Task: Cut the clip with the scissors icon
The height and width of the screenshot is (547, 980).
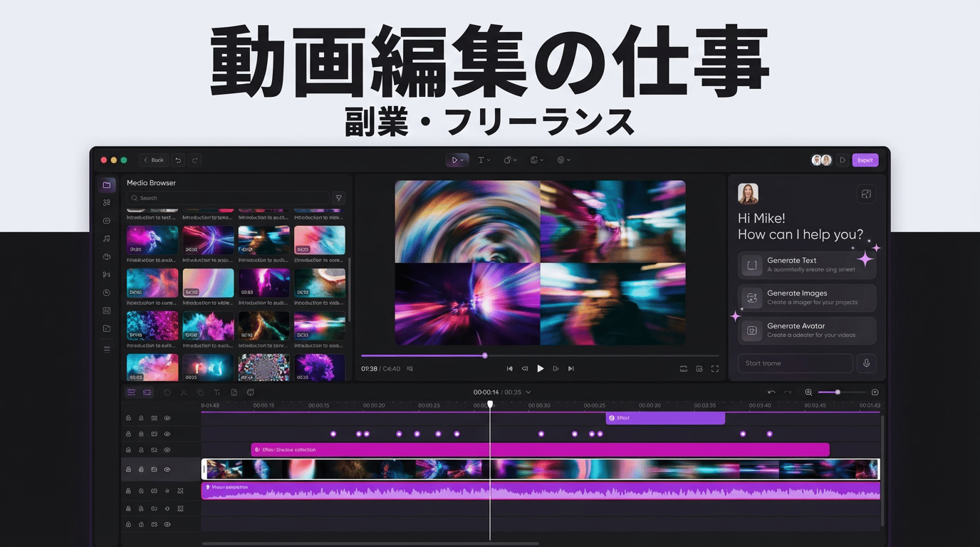Action: point(184,392)
